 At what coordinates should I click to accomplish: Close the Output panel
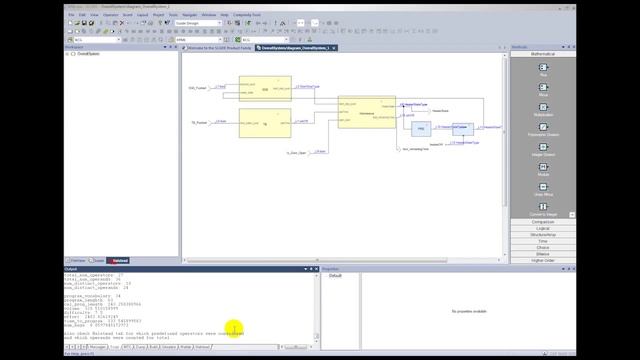316,269
